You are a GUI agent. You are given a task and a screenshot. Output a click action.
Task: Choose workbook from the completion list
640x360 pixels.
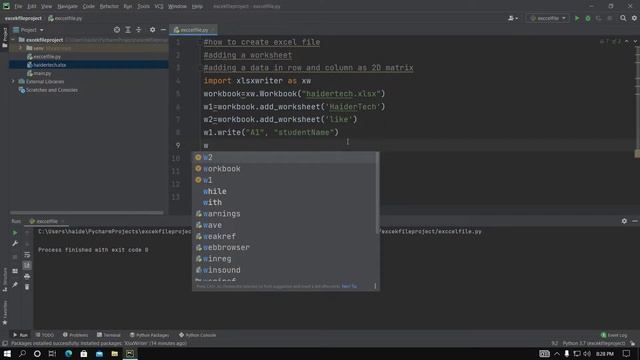285,169
